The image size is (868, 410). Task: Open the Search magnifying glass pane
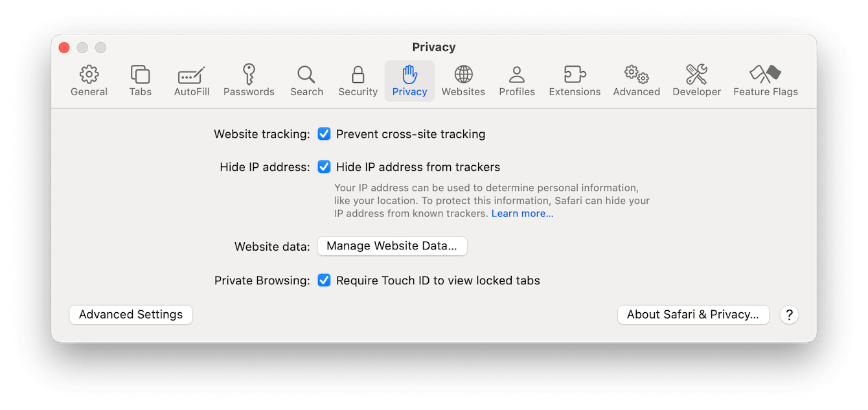click(306, 74)
